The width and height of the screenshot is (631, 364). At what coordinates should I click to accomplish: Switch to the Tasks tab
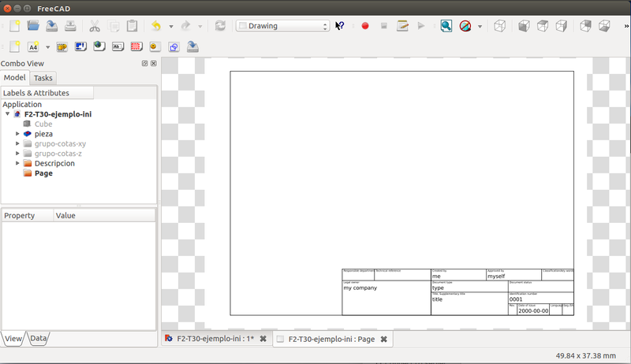pyautogui.click(x=43, y=78)
